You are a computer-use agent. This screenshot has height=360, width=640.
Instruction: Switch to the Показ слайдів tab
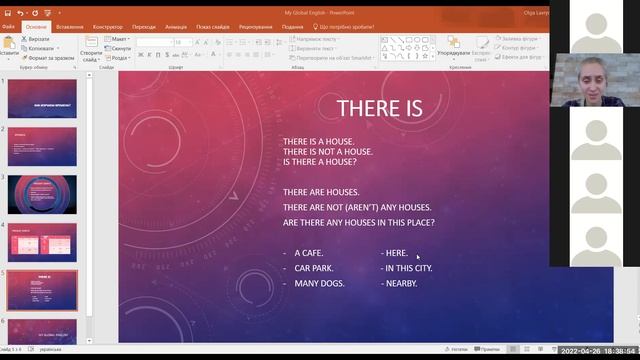tap(213, 27)
